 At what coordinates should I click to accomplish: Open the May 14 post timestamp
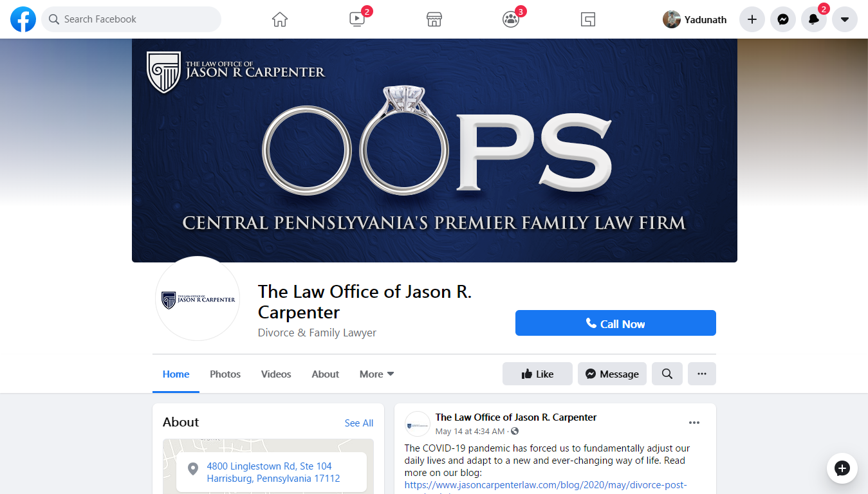tap(470, 431)
